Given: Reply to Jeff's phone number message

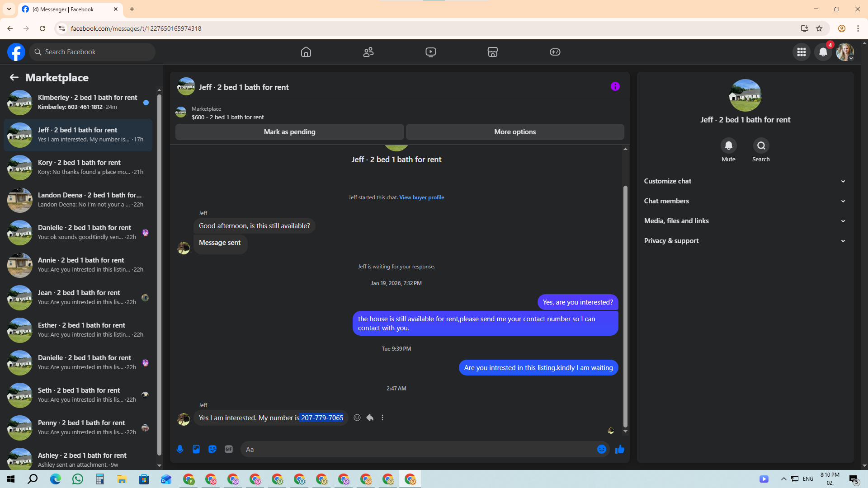Looking at the screenshot, I should point(370,418).
